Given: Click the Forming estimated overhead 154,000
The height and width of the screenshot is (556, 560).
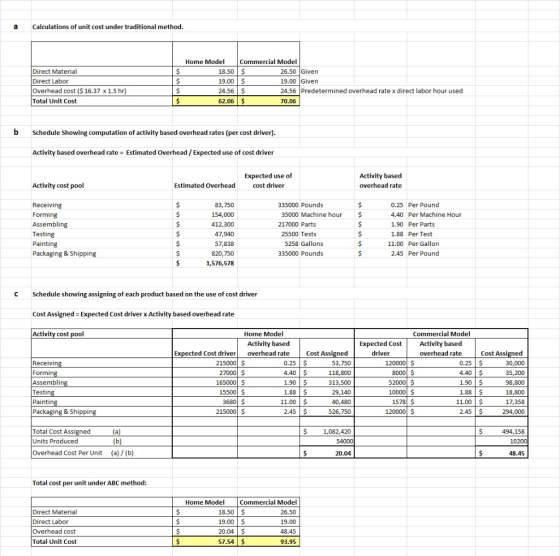Looking at the screenshot, I should [x=223, y=215].
